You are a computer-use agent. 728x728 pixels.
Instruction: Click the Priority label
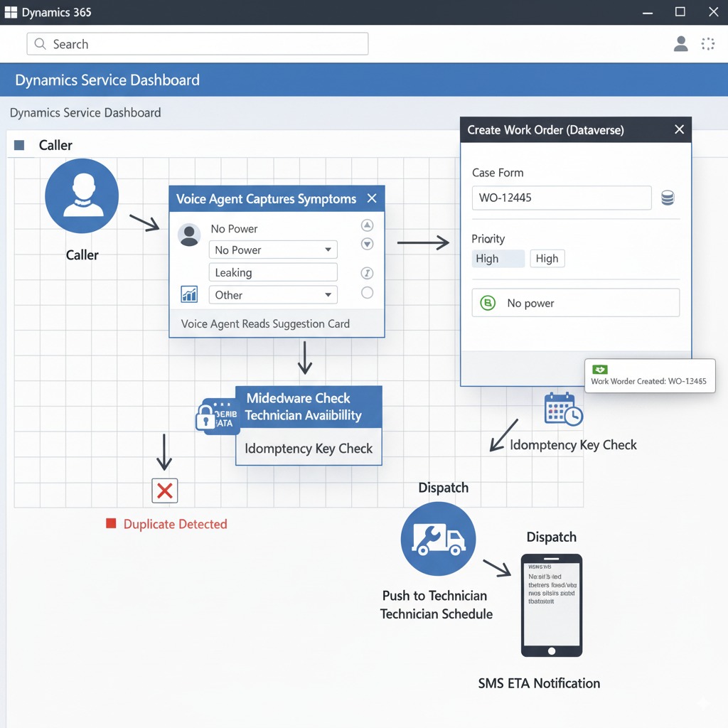pyautogui.click(x=488, y=239)
